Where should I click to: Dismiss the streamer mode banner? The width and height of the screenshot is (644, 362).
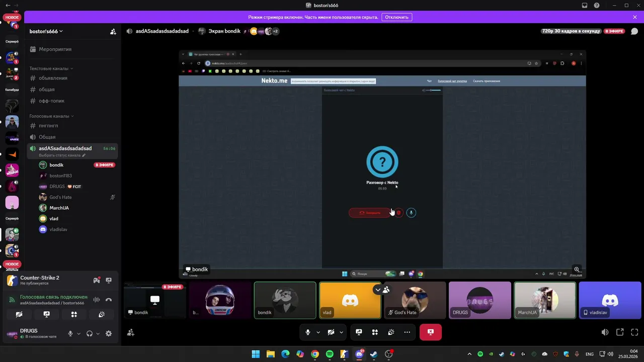pos(635,17)
